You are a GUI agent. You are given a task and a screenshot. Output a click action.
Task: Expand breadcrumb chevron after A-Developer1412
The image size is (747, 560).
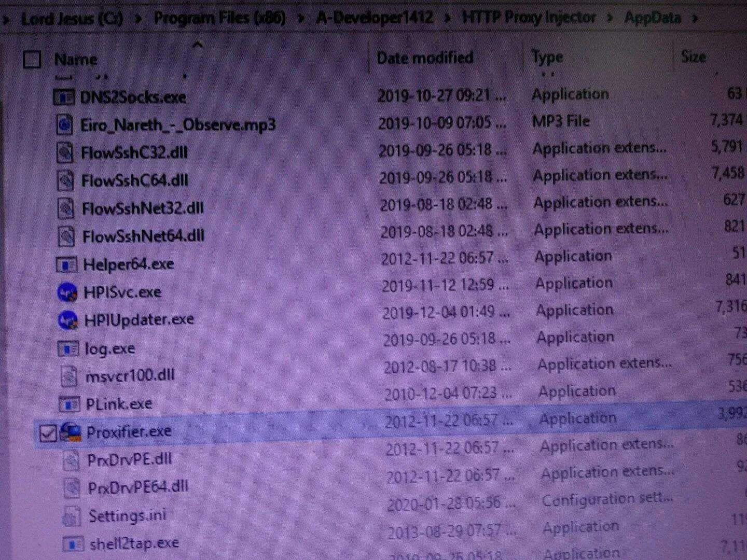448,18
